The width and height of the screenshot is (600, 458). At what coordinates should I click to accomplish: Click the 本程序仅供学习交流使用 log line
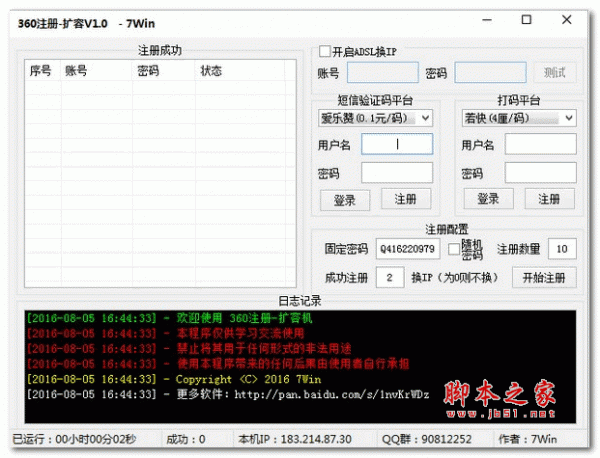point(165,333)
